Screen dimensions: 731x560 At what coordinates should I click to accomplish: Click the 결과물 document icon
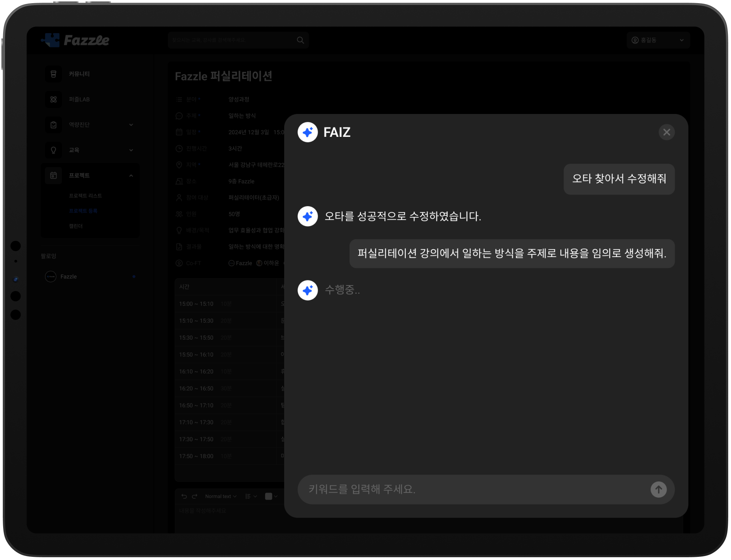tap(179, 247)
